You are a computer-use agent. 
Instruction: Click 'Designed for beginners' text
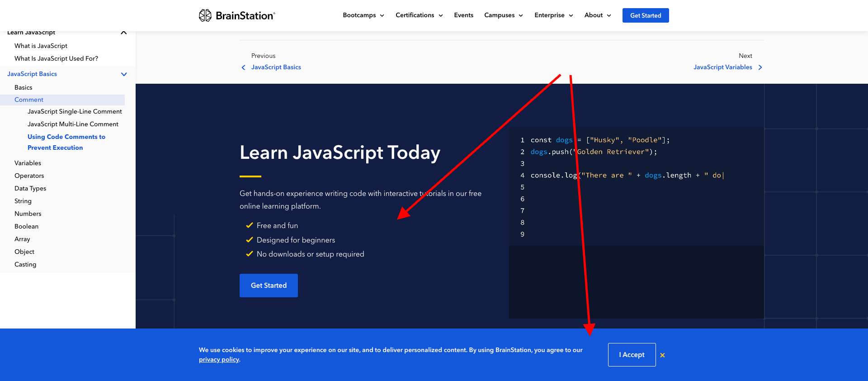pyautogui.click(x=296, y=240)
